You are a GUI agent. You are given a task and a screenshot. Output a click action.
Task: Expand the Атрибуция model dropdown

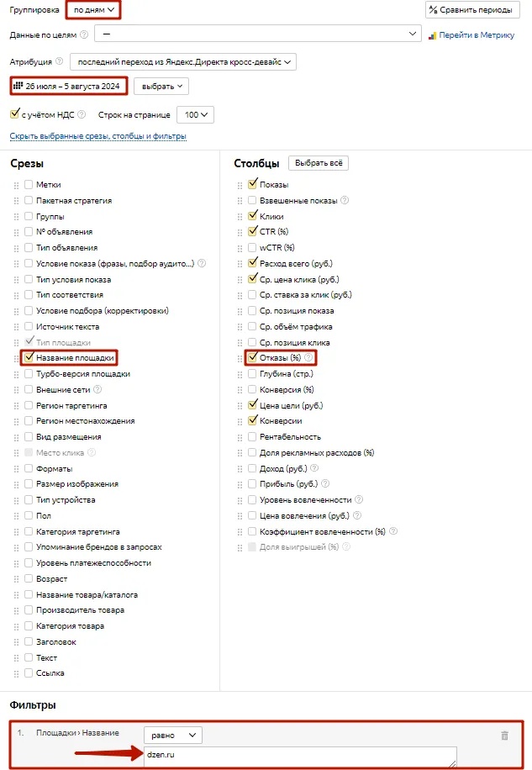coord(183,62)
